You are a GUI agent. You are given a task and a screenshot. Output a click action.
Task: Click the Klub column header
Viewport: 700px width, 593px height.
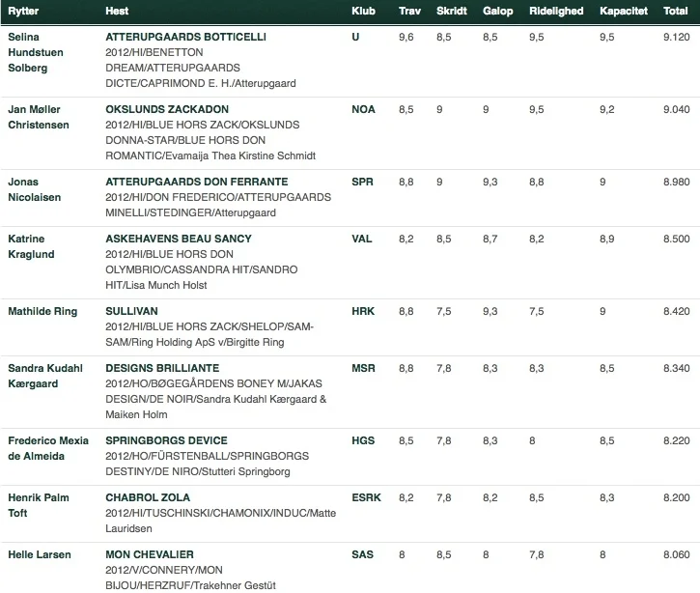[x=363, y=12]
